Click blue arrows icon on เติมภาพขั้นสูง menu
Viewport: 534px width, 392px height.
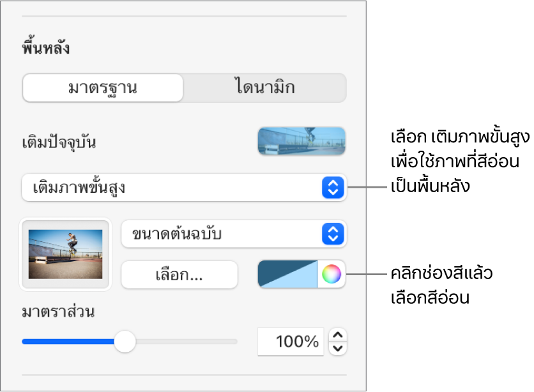point(332,188)
